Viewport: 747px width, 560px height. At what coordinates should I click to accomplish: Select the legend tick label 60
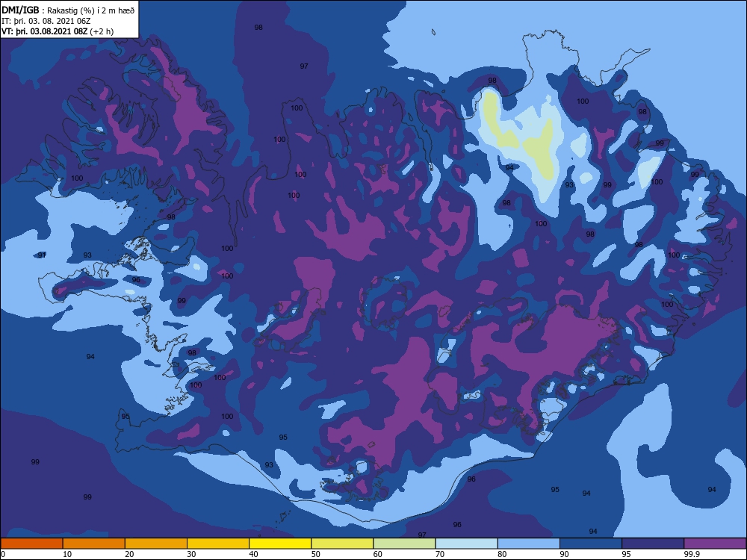[378, 554]
